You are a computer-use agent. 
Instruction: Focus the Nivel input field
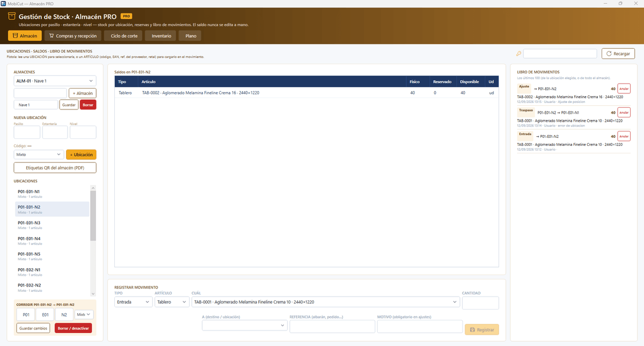point(83,132)
